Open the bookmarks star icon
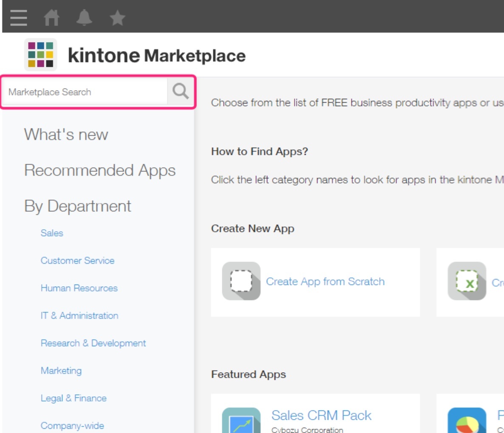Screen dimensions: 504x433 pos(117,18)
